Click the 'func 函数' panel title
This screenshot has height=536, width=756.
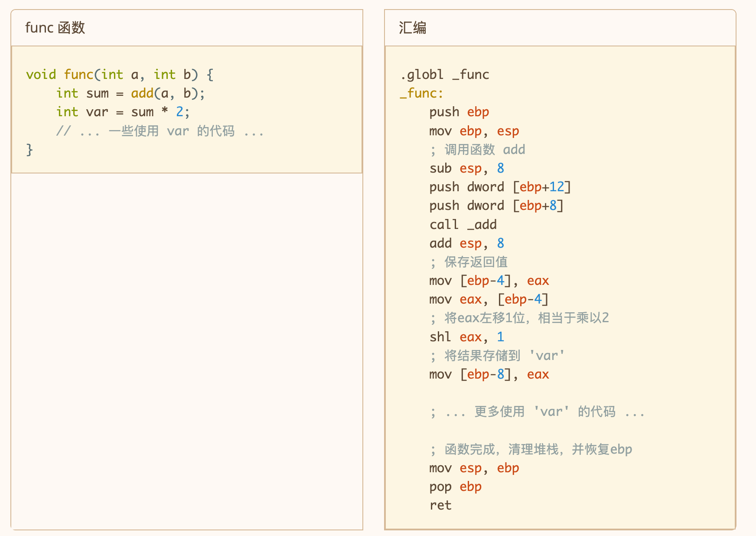55,28
